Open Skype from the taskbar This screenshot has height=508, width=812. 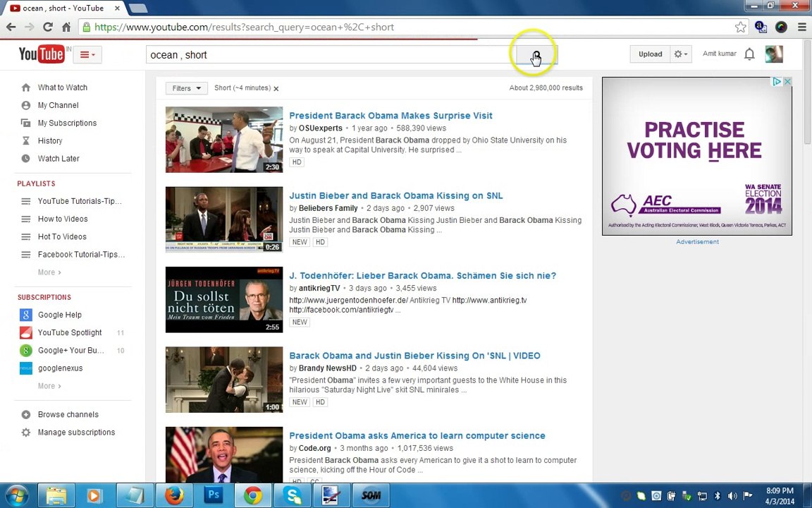(292, 495)
